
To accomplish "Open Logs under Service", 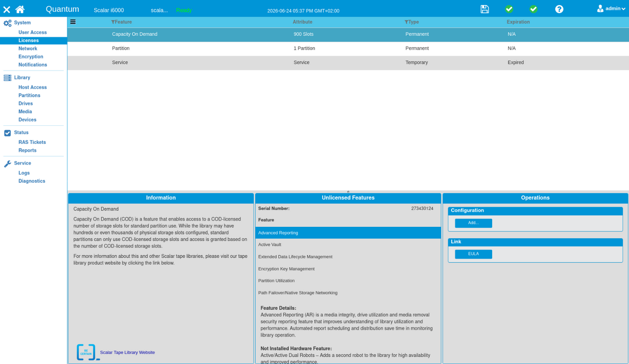I will [x=24, y=173].
